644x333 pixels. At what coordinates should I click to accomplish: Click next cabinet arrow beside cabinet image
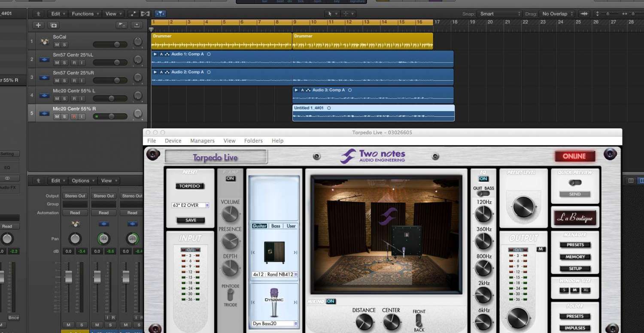click(295, 253)
